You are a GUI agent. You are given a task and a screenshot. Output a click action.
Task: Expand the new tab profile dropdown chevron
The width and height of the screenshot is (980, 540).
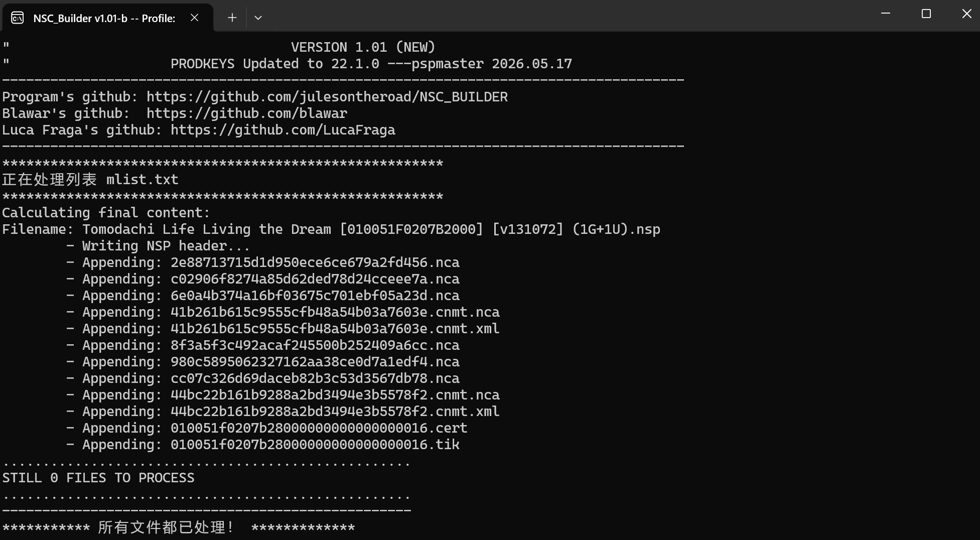pos(258,18)
